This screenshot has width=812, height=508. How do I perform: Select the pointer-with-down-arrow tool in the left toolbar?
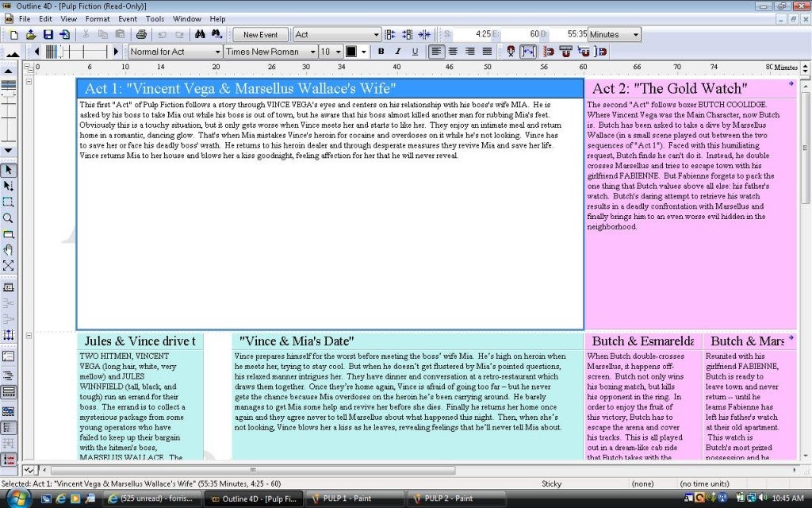(8, 186)
